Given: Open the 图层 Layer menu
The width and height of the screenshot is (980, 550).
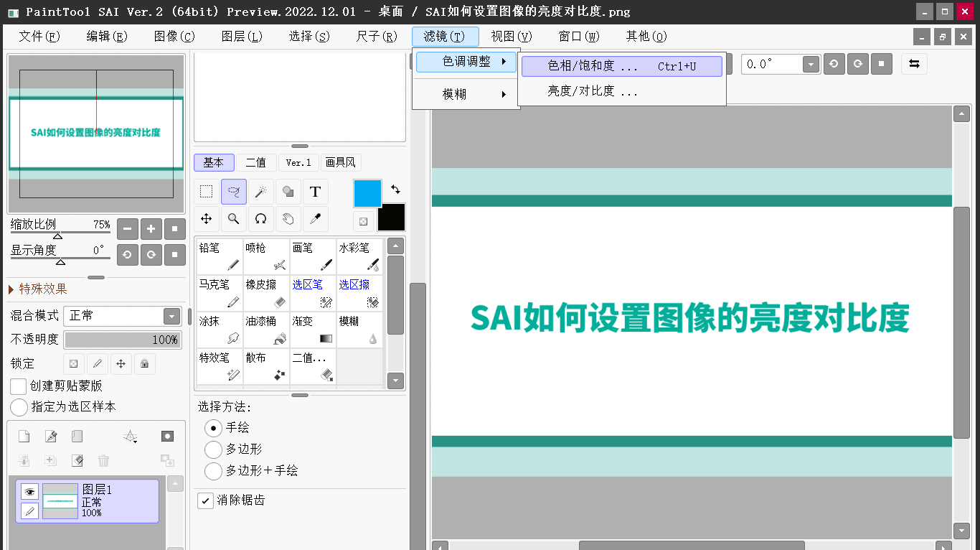Looking at the screenshot, I should point(242,37).
